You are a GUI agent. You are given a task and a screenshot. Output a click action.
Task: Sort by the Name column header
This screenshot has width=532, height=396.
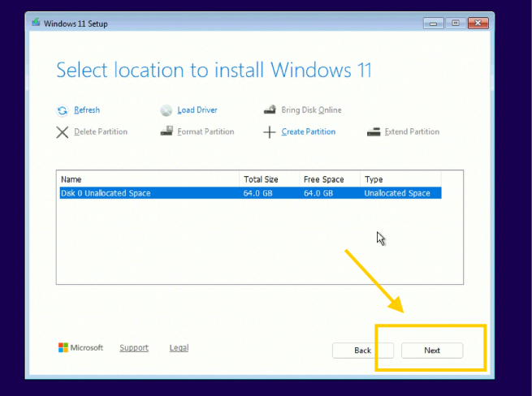point(149,179)
